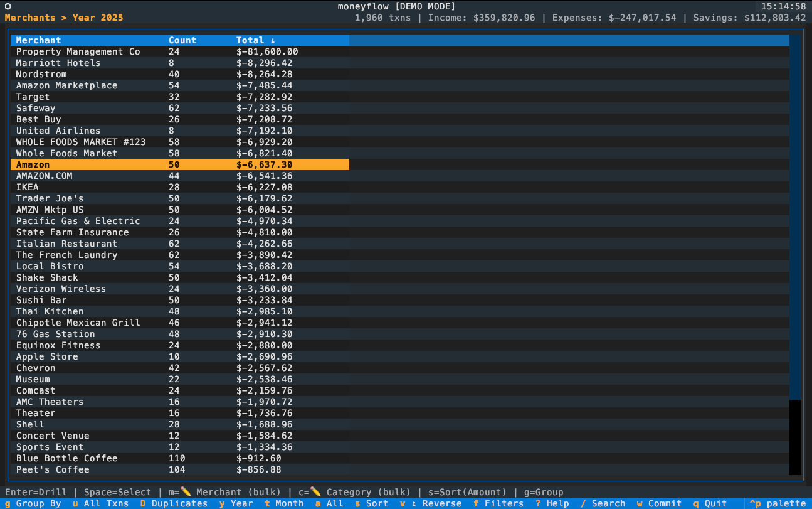
Task: Select the Shell merchant row
Action: click(180, 424)
